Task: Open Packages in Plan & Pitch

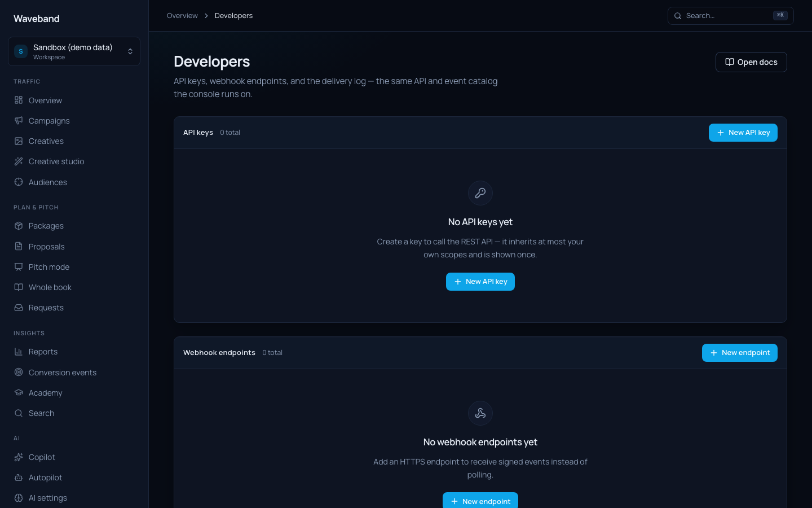Action: tap(74, 226)
